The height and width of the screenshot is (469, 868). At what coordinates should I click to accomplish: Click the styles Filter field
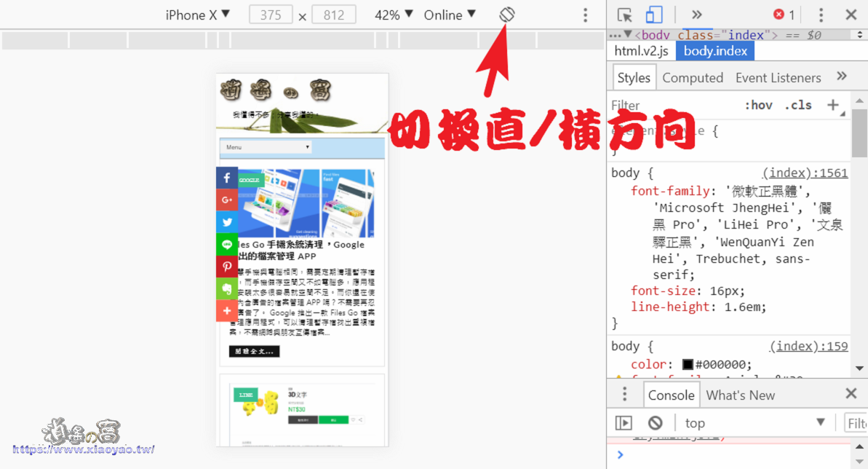(672, 106)
